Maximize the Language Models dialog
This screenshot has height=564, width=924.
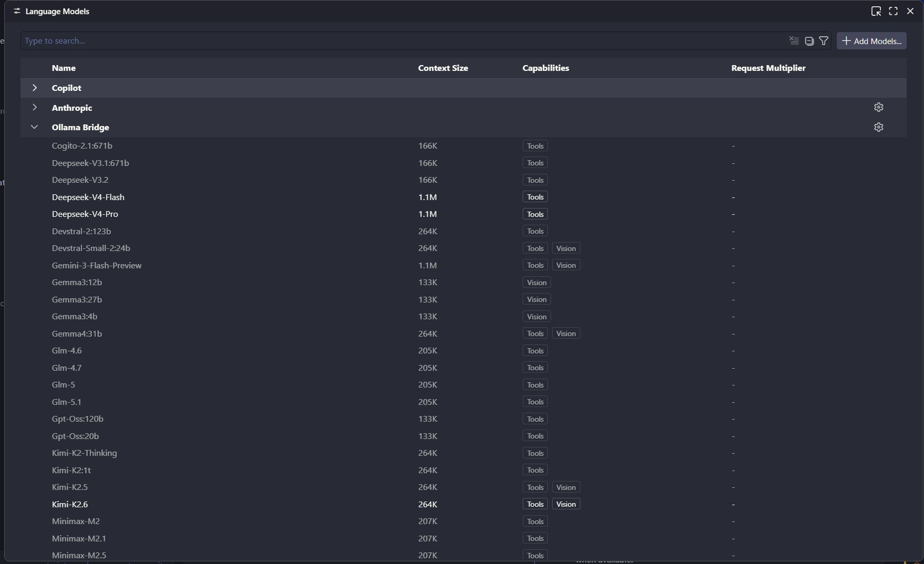(893, 11)
